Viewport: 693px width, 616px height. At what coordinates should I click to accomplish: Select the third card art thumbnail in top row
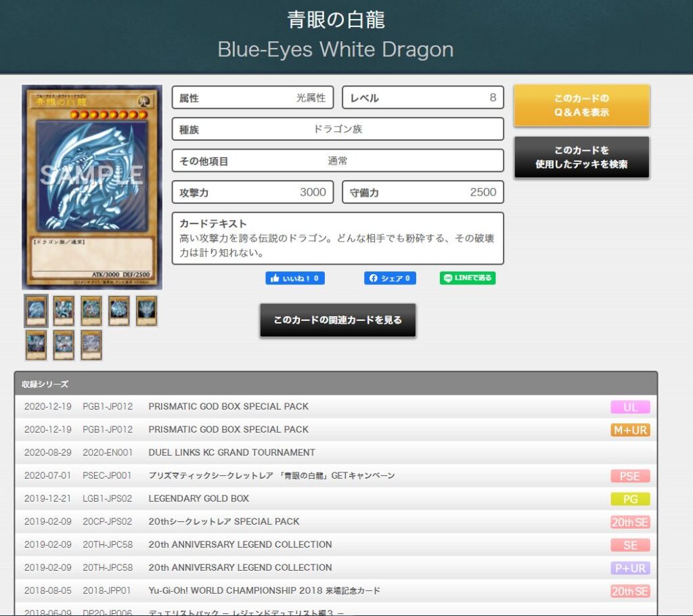[91, 311]
